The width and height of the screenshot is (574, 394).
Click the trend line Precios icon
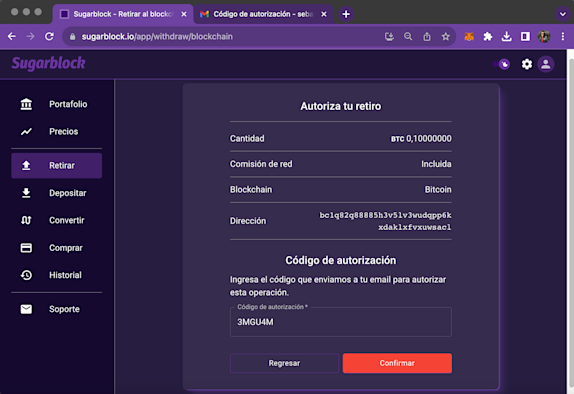(x=26, y=131)
